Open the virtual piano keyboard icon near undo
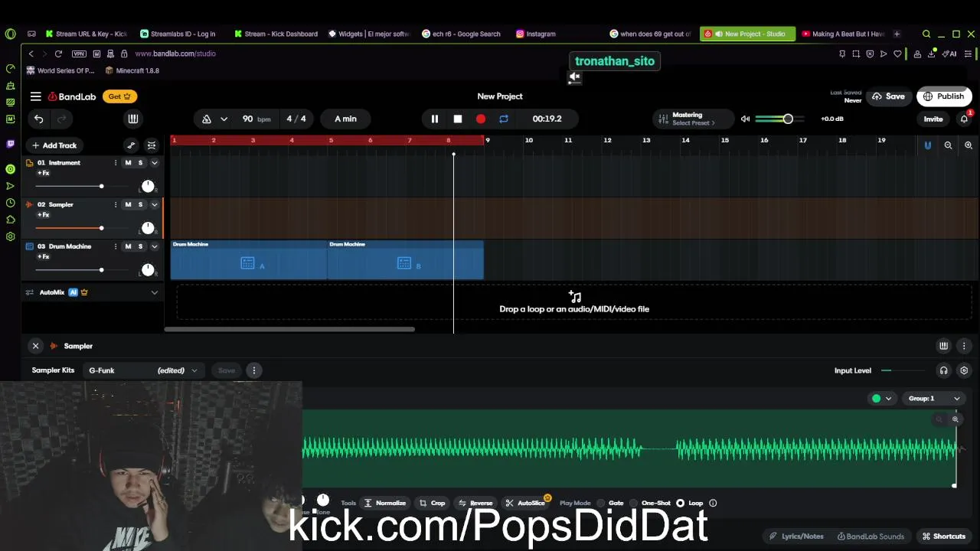 click(x=133, y=119)
